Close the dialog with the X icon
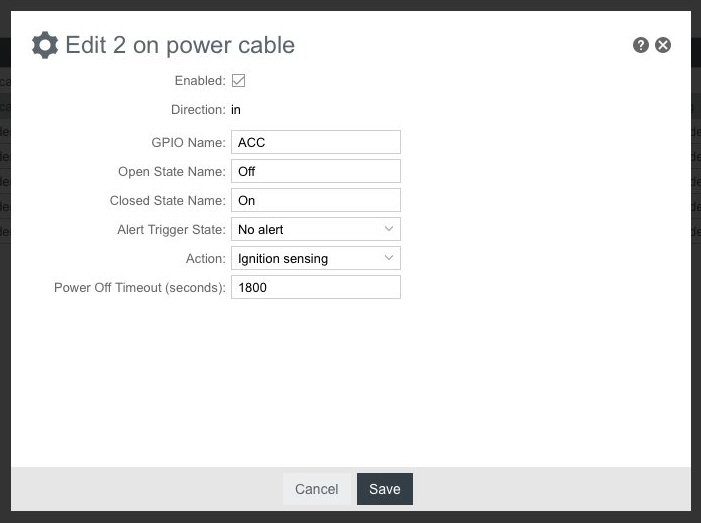 point(663,45)
